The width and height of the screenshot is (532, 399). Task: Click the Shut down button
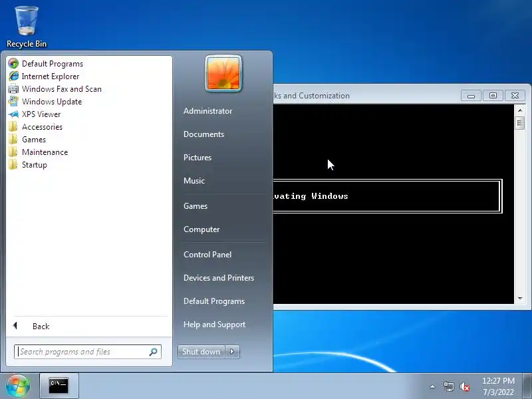point(201,352)
